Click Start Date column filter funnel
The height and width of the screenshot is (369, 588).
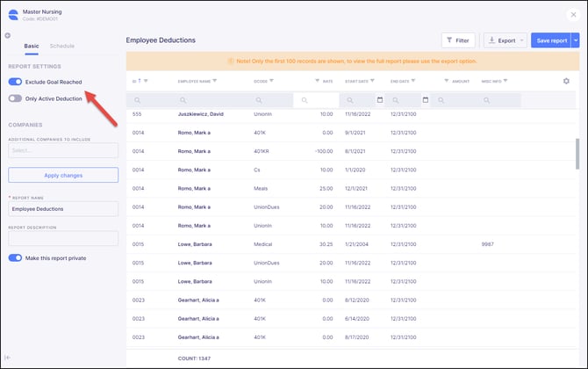(372, 81)
